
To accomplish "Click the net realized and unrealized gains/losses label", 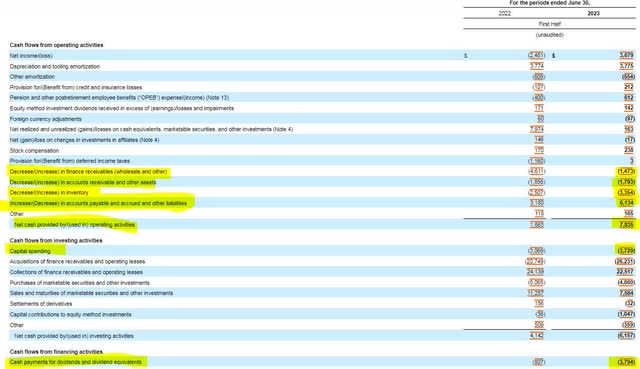I will tap(151, 129).
